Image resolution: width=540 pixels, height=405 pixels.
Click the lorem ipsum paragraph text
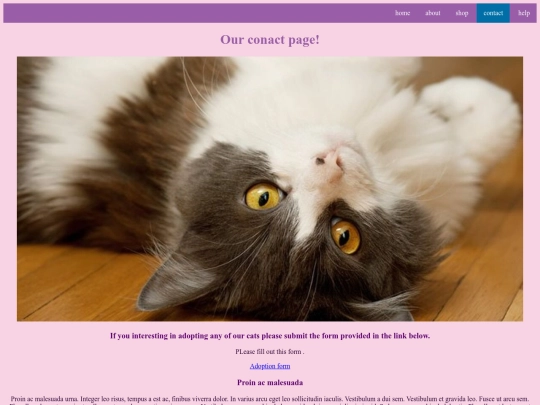tap(270, 401)
